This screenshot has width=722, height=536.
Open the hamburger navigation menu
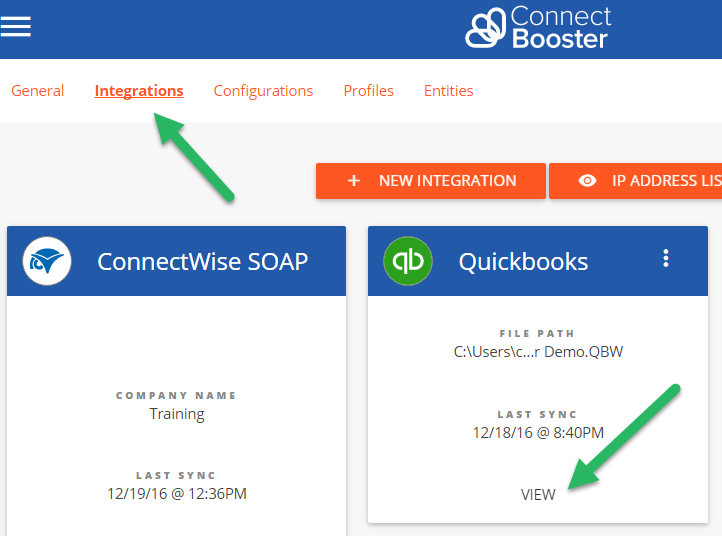[x=15, y=26]
